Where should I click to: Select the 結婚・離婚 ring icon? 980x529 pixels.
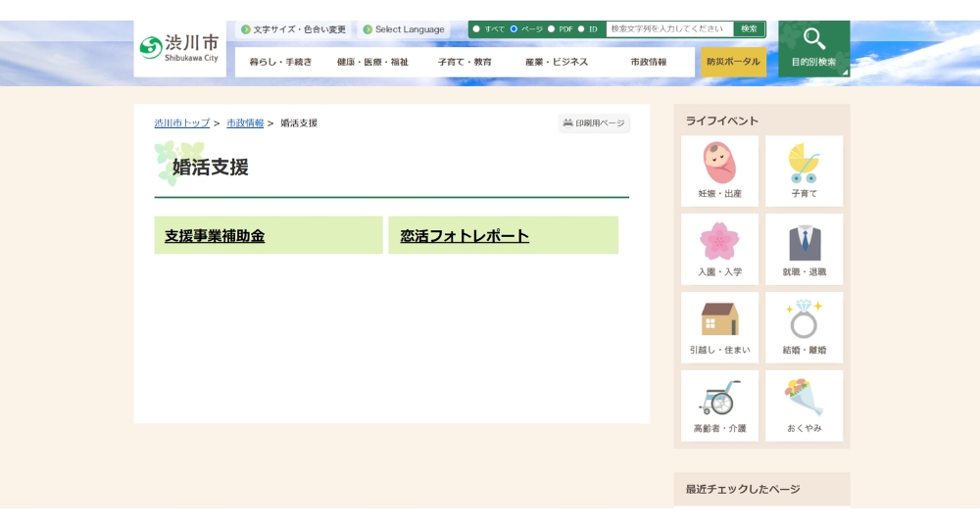click(804, 320)
